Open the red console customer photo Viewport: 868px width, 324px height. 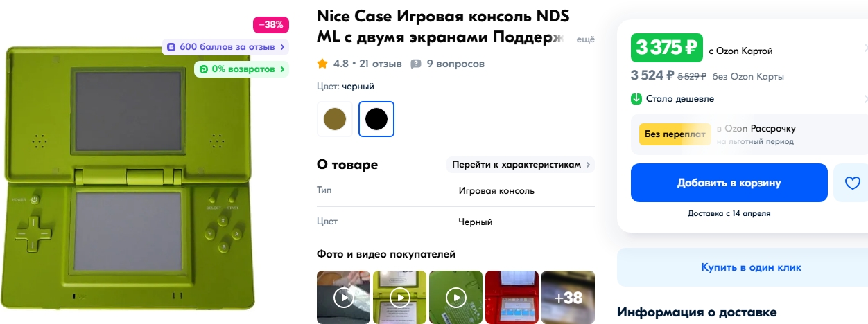[512, 298]
